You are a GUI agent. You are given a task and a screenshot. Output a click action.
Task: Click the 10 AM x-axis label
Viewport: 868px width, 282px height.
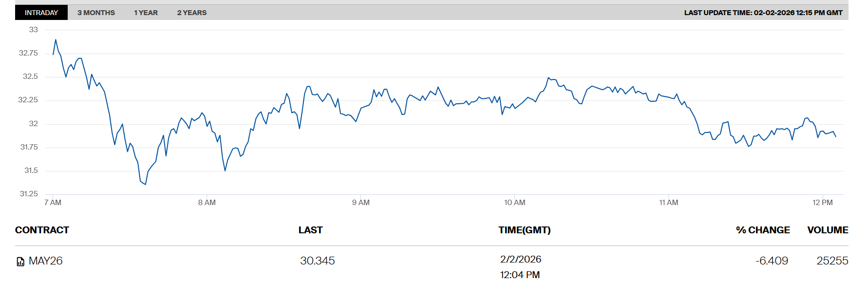514,203
